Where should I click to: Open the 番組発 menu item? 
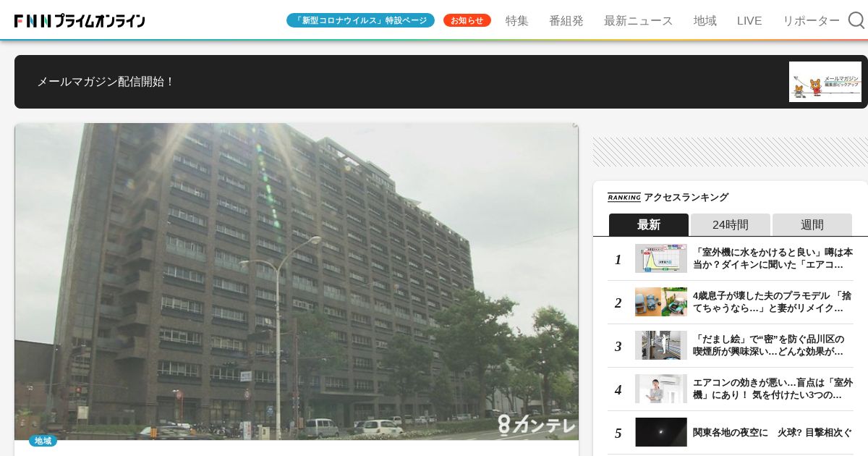[x=566, y=20]
